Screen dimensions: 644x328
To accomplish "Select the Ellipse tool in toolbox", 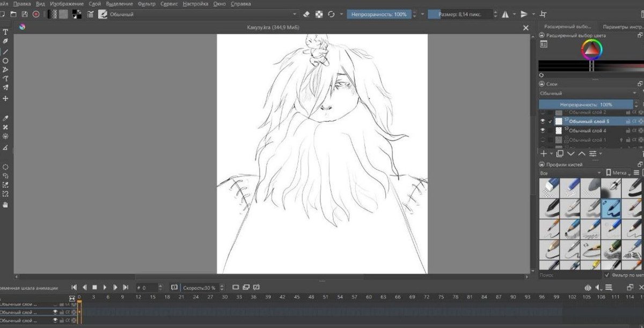I will [5, 61].
